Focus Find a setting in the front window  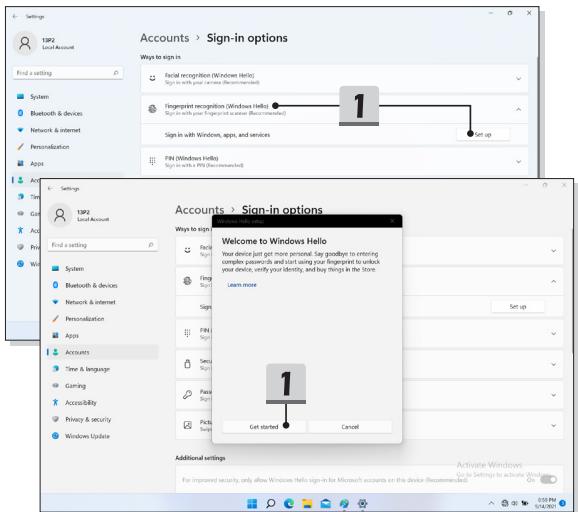coord(103,245)
